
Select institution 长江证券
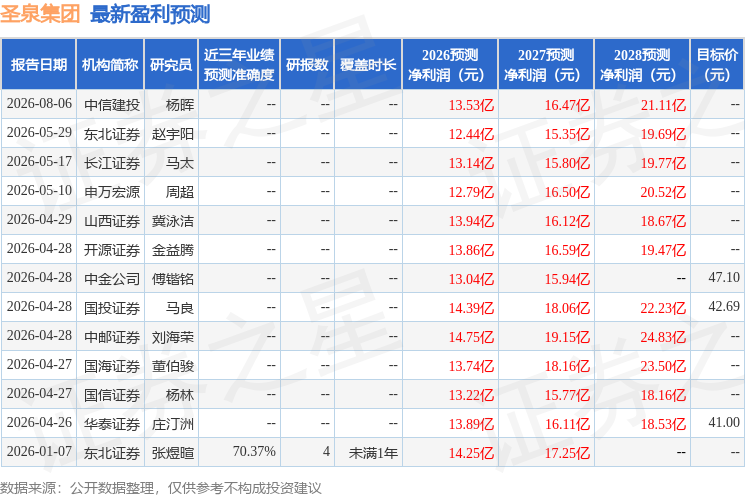pyautogui.click(x=112, y=163)
